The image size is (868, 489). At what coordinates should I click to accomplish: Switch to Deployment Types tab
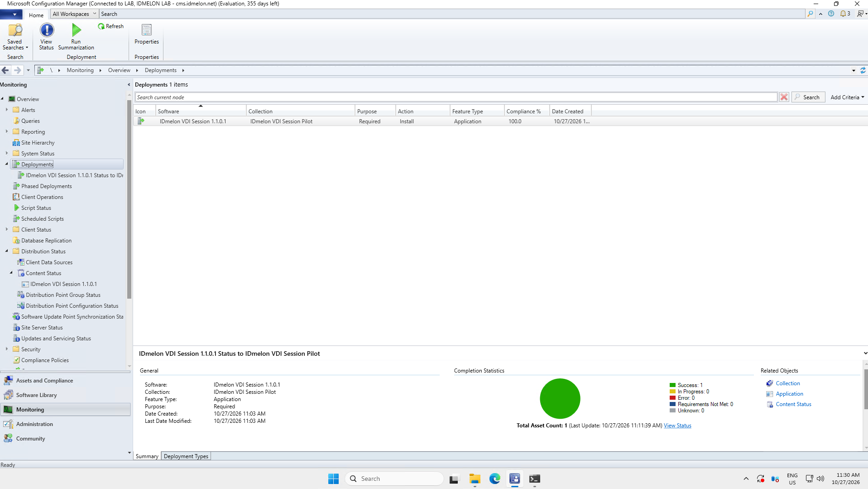(x=186, y=456)
